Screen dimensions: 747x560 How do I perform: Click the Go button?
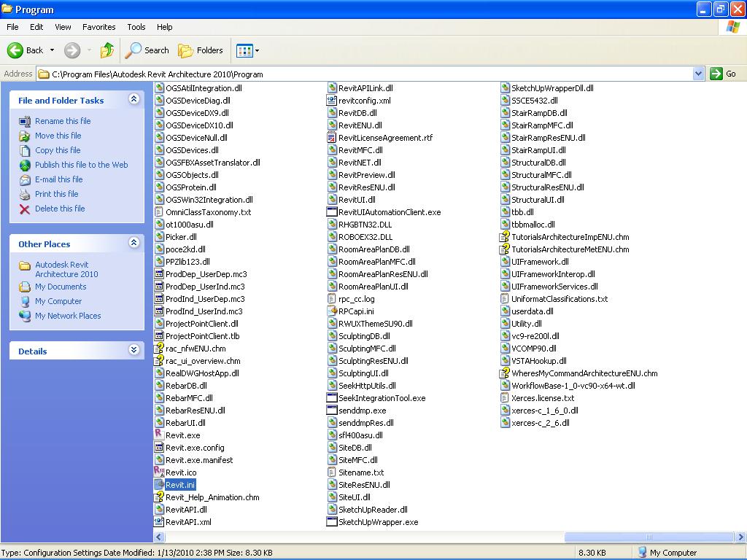coord(723,74)
